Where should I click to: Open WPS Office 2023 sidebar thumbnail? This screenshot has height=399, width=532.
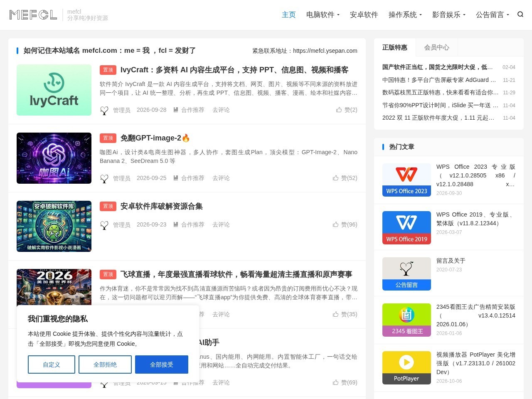click(406, 180)
